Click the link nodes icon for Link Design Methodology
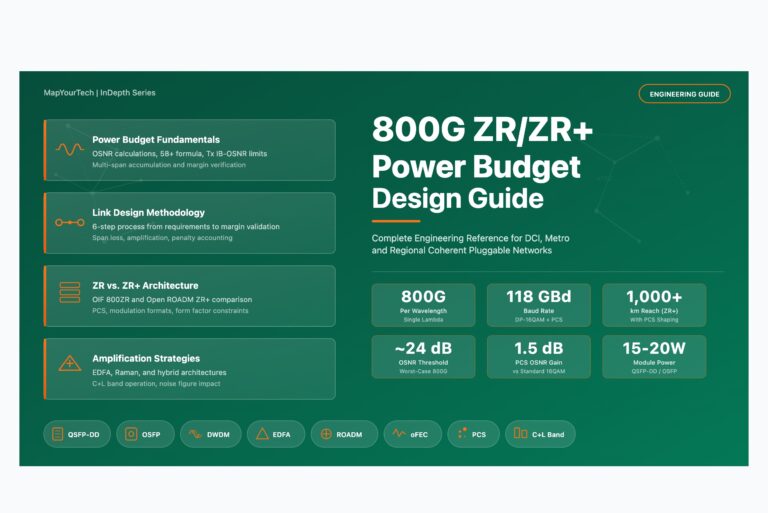The image size is (768, 513). pyautogui.click(x=69, y=222)
